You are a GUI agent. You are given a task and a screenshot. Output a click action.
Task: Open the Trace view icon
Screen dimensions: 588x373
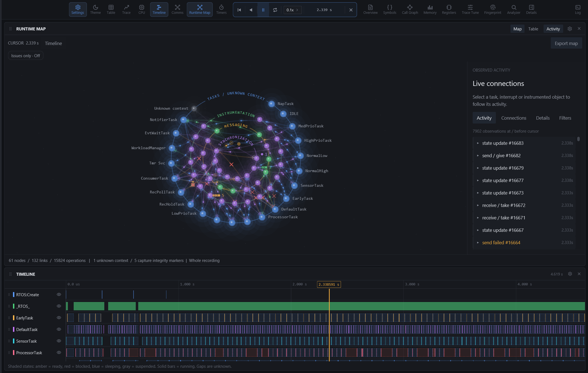coord(126,10)
